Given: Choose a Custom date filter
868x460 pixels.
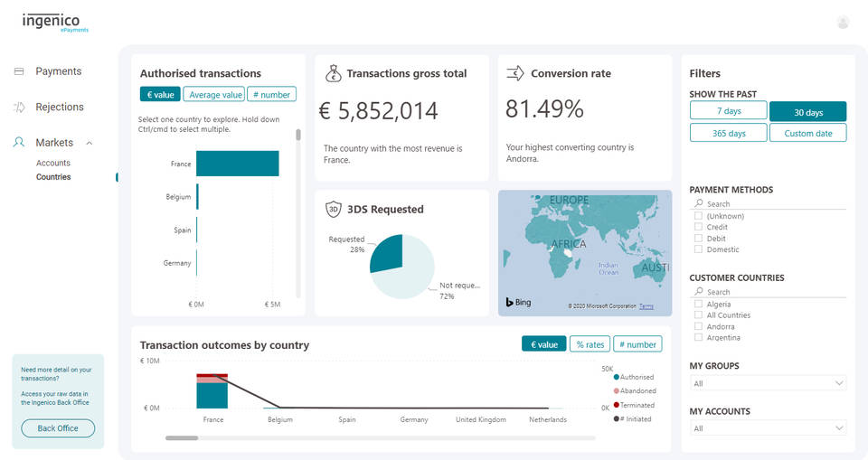Looking at the screenshot, I should pos(807,133).
